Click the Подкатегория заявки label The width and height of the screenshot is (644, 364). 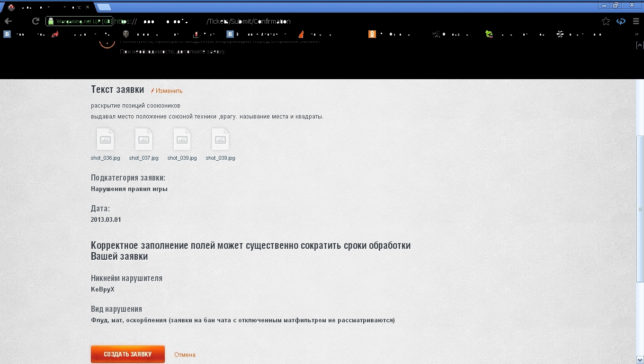(x=128, y=178)
